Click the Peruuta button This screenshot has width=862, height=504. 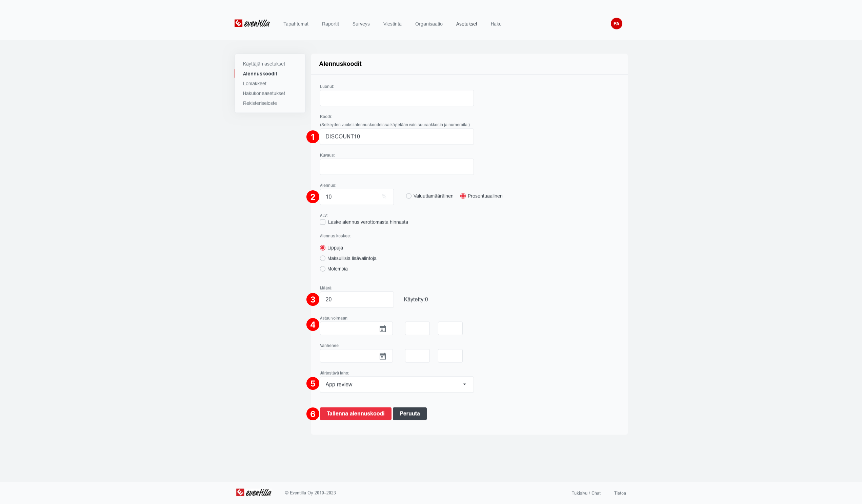pyautogui.click(x=409, y=414)
